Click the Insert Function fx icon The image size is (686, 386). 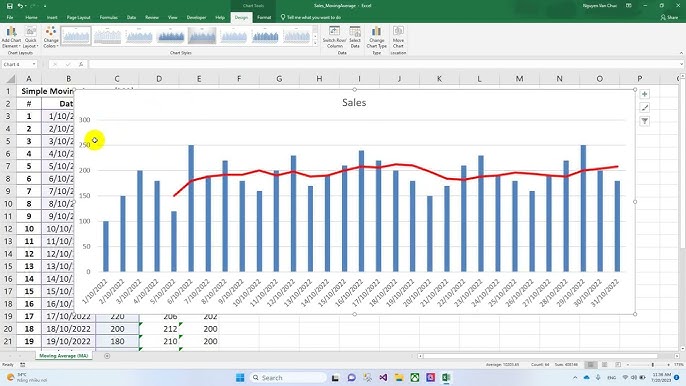[81, 64]
